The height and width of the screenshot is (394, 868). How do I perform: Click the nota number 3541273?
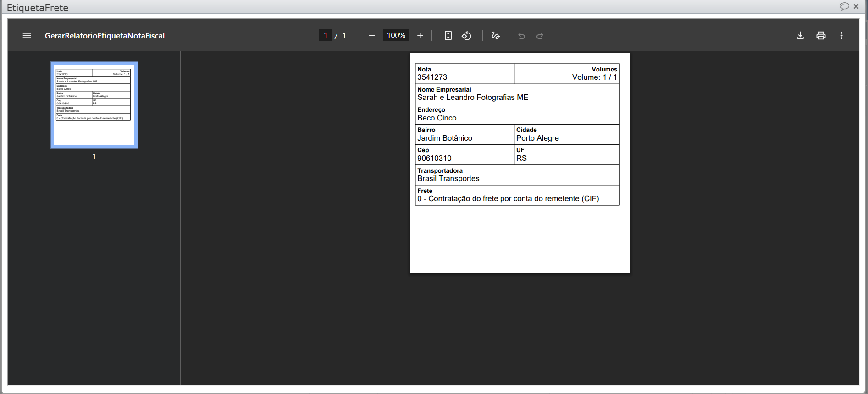[x=432, y=77]
